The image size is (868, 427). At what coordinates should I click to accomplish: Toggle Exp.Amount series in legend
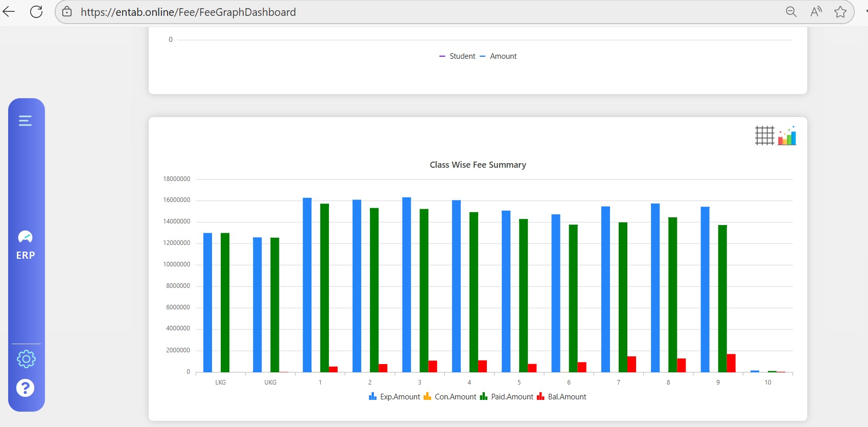point(394,397)
